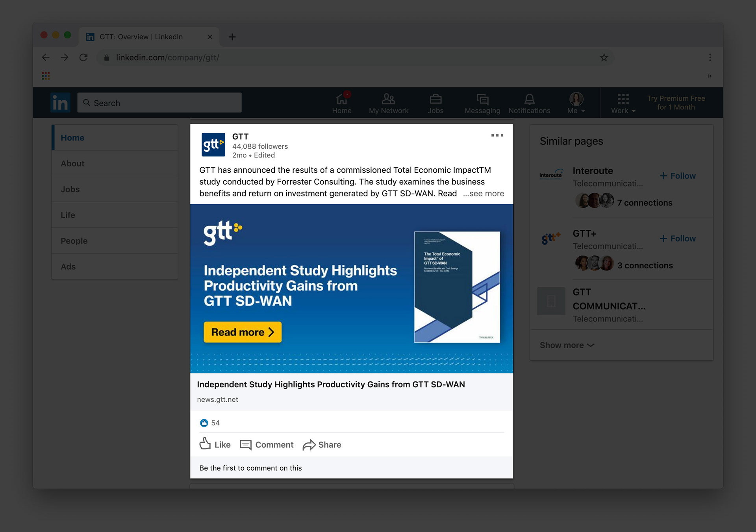Click the news.gtt.net source link
Image resolution: width=756 pixels, height=532 pixels.
217,399
